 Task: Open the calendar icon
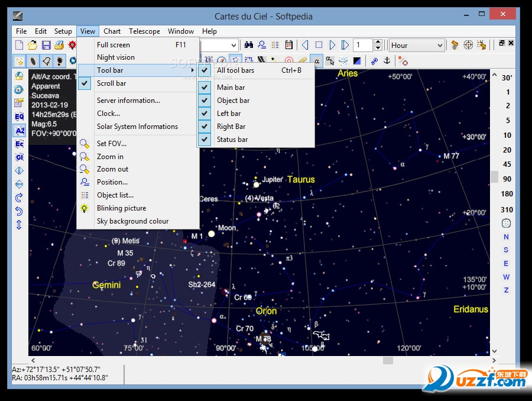[x=288, y=45]
